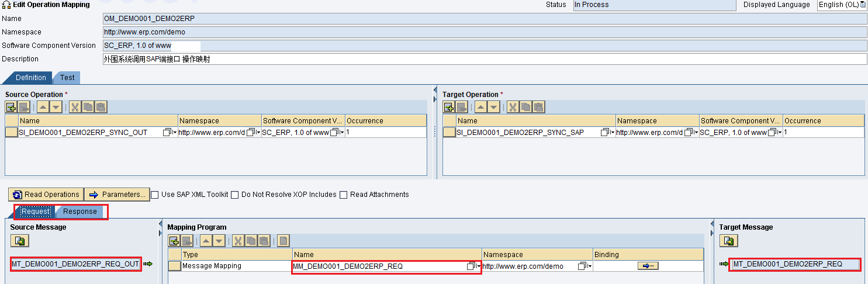The image size is (868, 284).
Task: Switch to the Definition tab
Action: [x=30, y=78]
